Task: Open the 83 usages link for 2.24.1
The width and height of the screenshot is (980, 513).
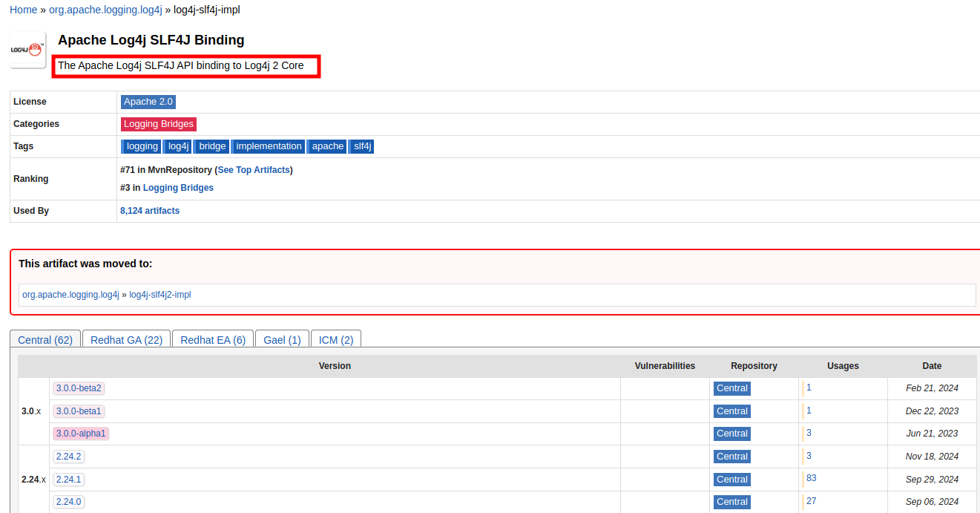Action: [x=811, y=478]
